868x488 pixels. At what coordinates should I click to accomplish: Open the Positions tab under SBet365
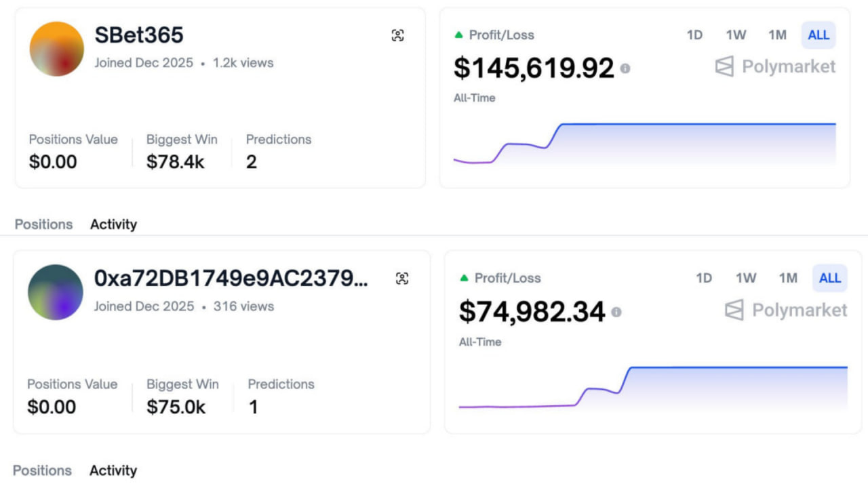43,224
